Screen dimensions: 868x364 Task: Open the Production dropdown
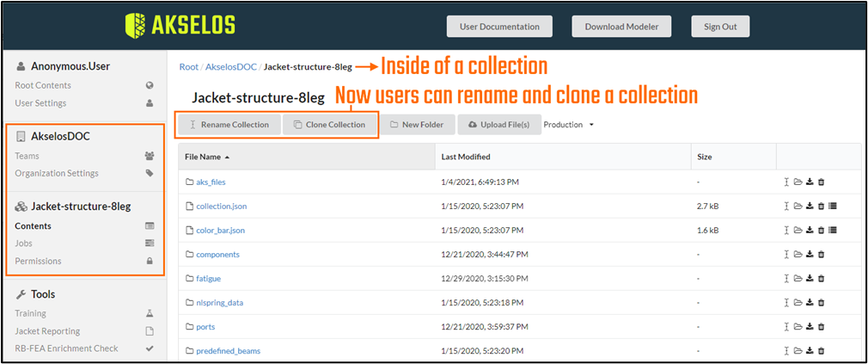569,125
